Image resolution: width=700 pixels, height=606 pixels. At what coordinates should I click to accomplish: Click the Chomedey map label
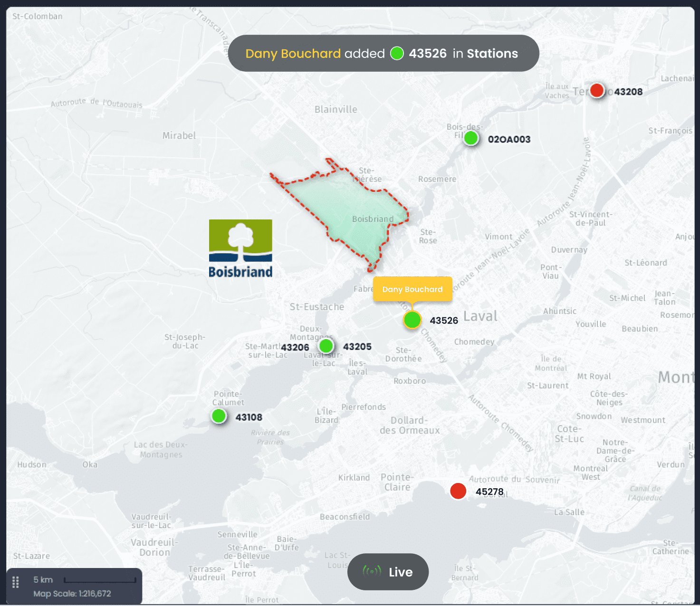click(x=474, y=342)
